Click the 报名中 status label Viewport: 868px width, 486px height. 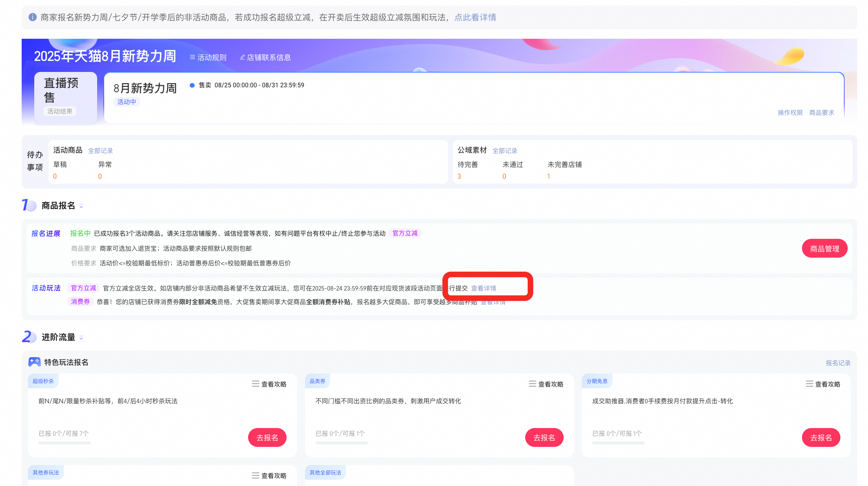[x=80, y=233]
